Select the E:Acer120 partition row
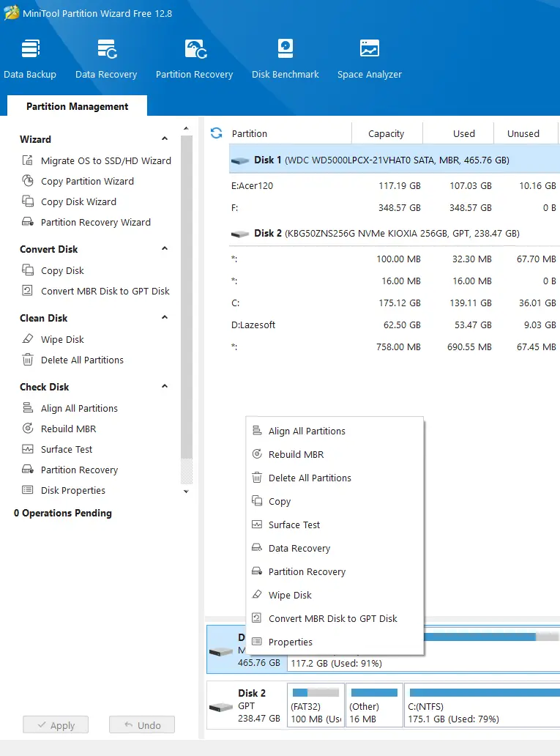 (395, 185)
